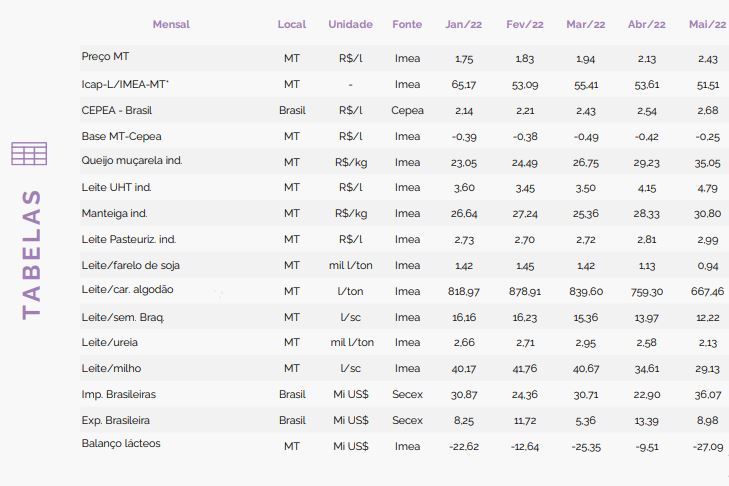Click the Imp. Brasileiras row label

tap(119, 394)
